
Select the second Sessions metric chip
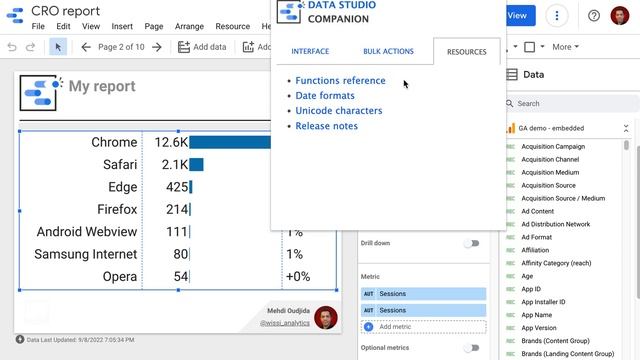[424, 310]
